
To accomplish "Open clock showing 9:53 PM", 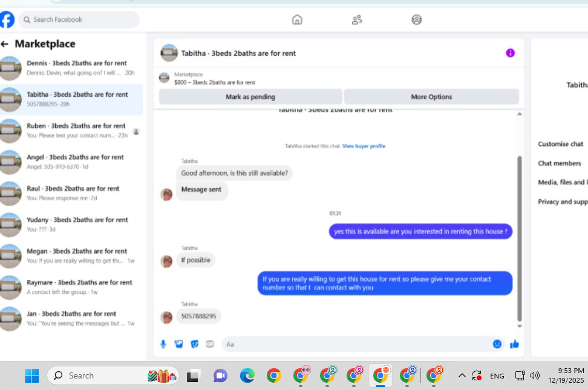I will click(567, 375).
